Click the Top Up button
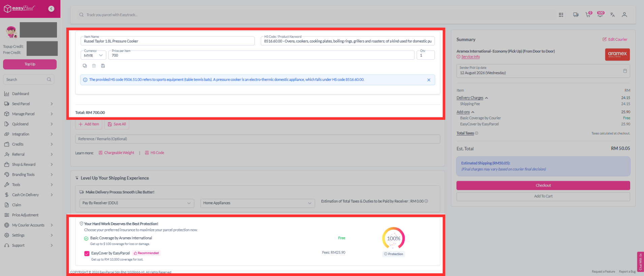This screenshot has width=644, height=276. 30,64
